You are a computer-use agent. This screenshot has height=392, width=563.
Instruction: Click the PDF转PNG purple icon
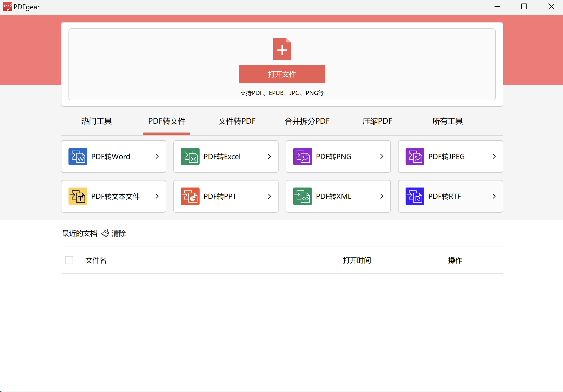pos(302,157)
